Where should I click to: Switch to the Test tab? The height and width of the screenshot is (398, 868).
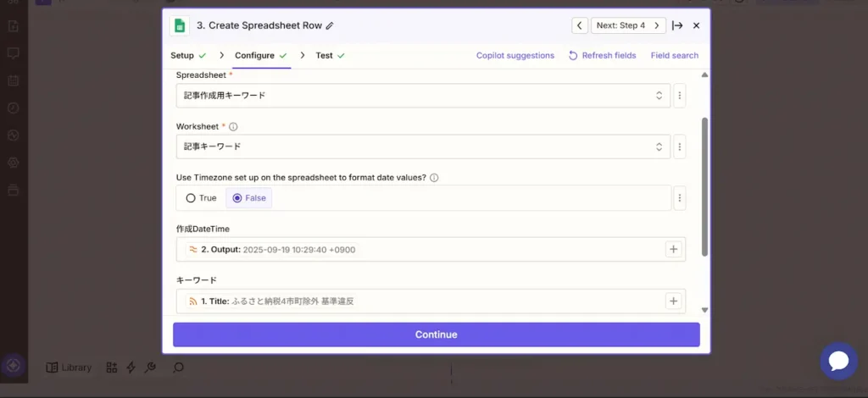[324, 56]
